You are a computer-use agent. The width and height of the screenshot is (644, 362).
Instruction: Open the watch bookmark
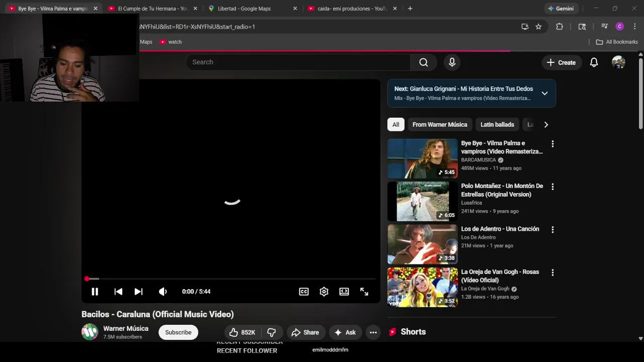171,42
